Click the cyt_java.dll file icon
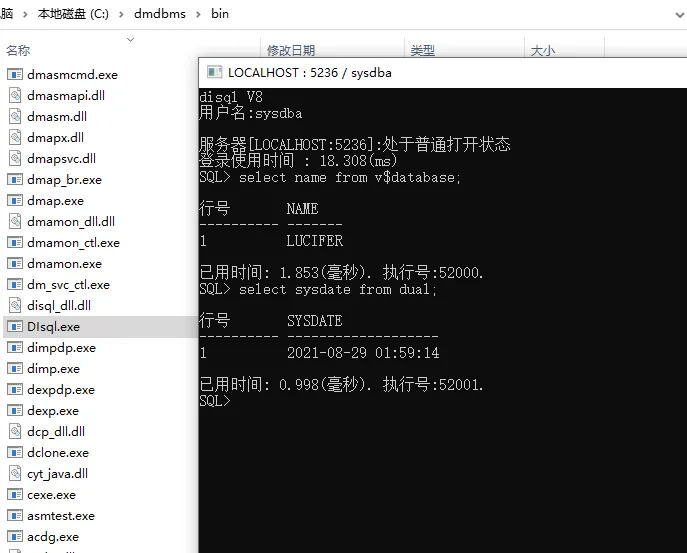Viewport: 687px width, 553px height. pos(15,473)
